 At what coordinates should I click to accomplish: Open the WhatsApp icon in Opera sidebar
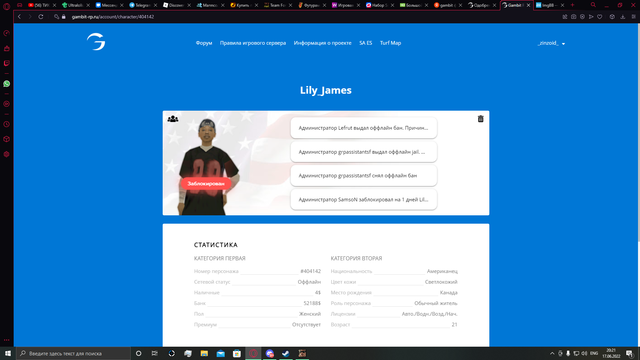[x=7, y=84]
